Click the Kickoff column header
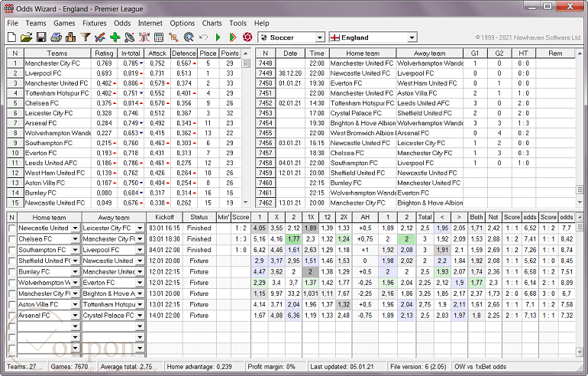588x376 pixels. [164, 217]
